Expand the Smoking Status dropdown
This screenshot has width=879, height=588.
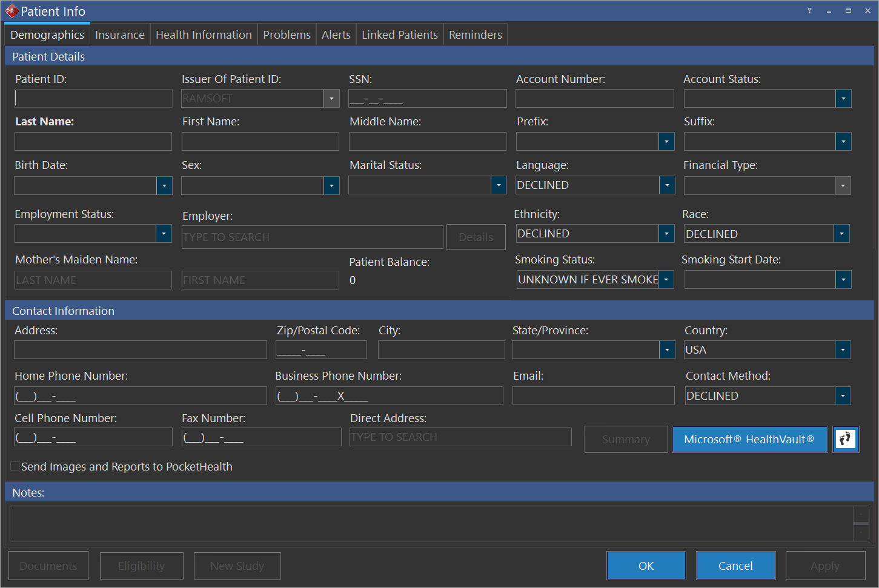[x=666, y=280]
